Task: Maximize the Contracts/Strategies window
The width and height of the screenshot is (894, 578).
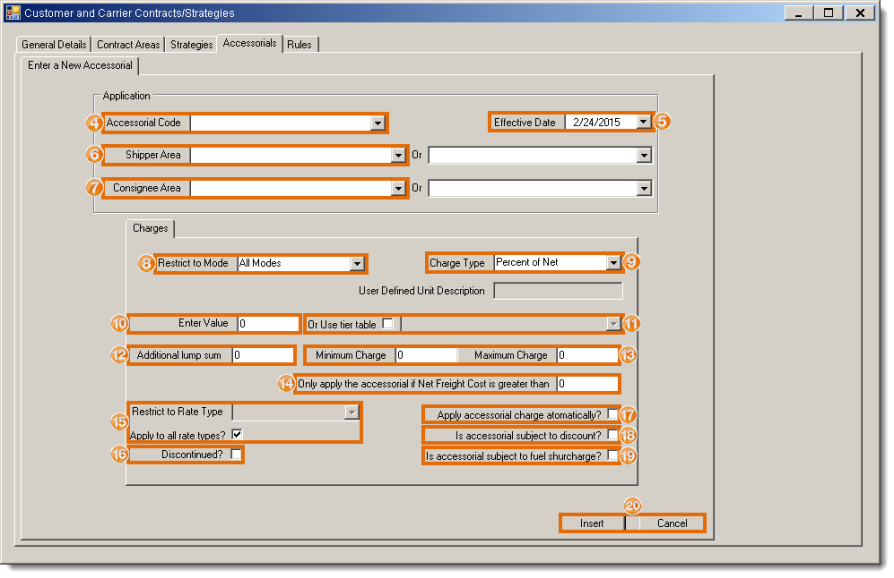Action: (x=828, y=13)
